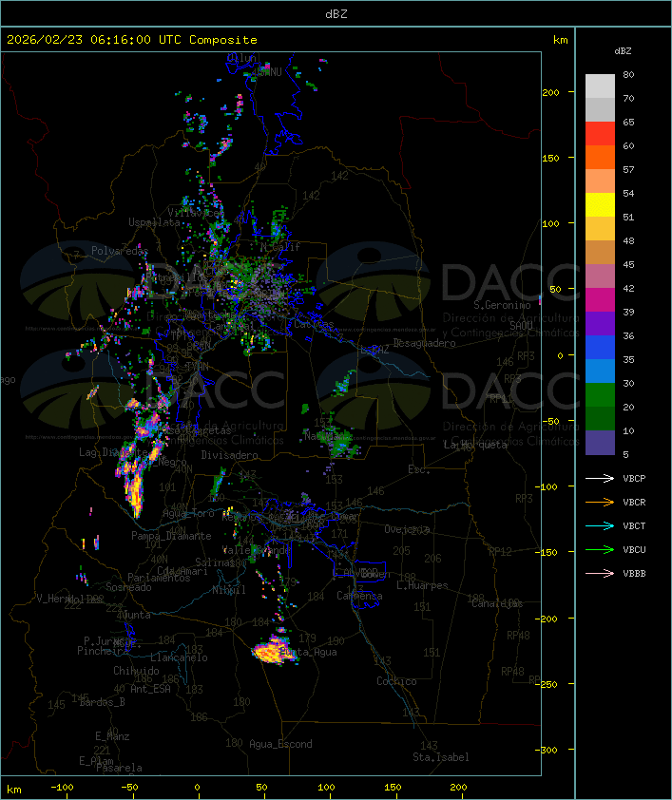Click the green echo cluster near N_Calif
The height and width of the screenshot is (800, 672).
pos(278,221)
